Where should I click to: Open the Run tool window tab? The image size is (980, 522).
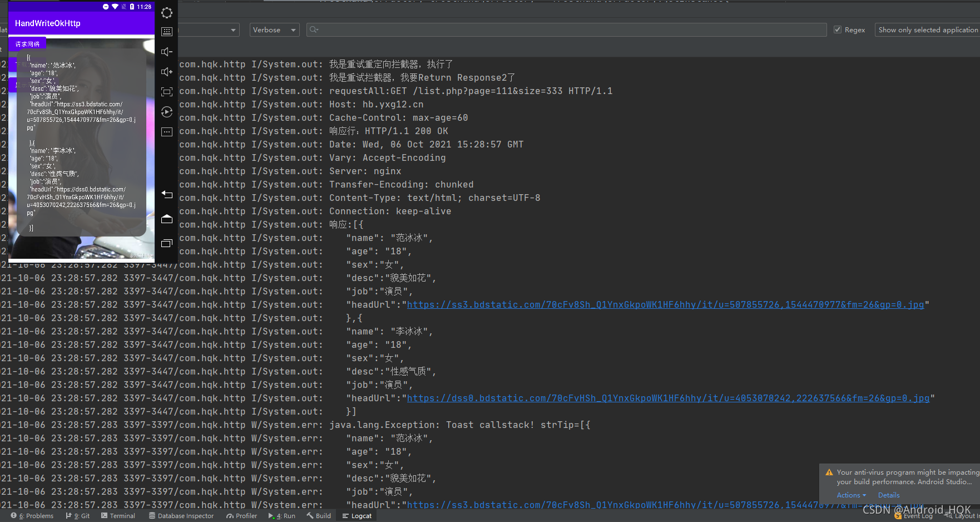282,516
